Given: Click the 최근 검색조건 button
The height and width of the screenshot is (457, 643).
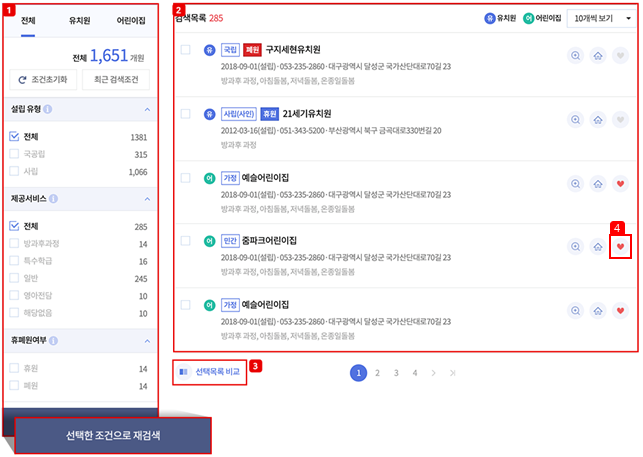Looking at the screenshot, I should (116, 80).
